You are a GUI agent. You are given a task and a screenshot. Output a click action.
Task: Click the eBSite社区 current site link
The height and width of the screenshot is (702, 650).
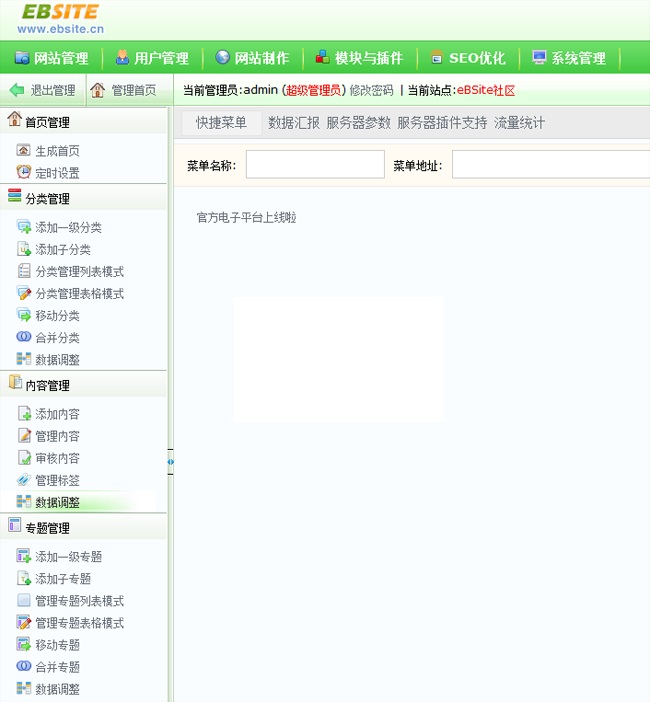coord(486,90)
